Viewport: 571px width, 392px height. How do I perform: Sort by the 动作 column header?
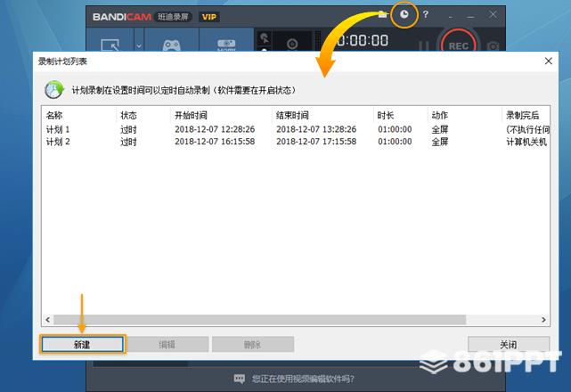pos(439,116)
